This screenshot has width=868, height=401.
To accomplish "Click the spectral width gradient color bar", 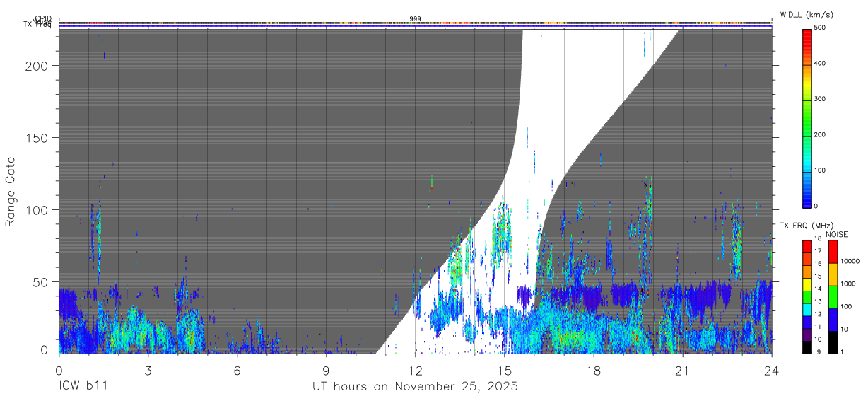I will pos(807,117).
